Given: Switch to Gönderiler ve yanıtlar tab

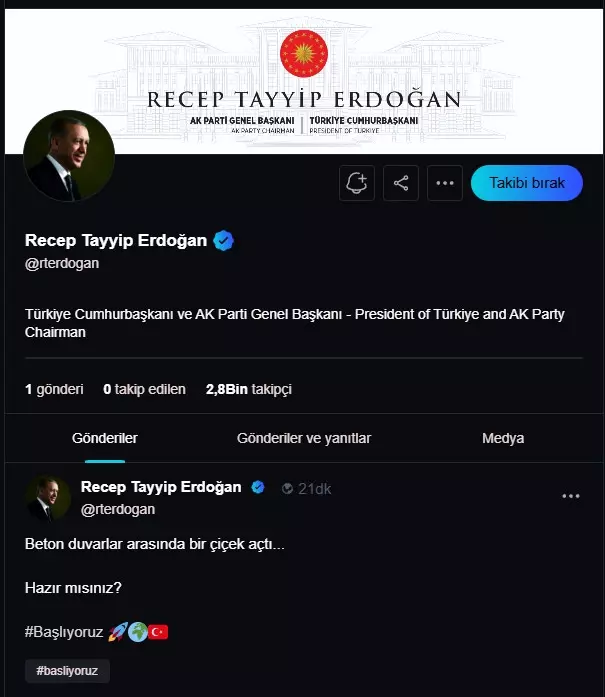Looking at the screenshot, I should click(x=304, y=438).
